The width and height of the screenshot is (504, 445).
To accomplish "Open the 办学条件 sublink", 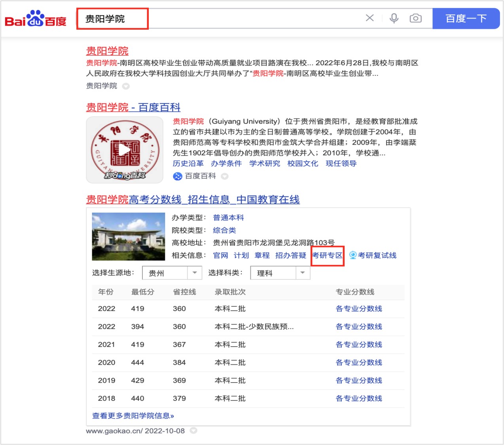I will (x=226, y=164).
